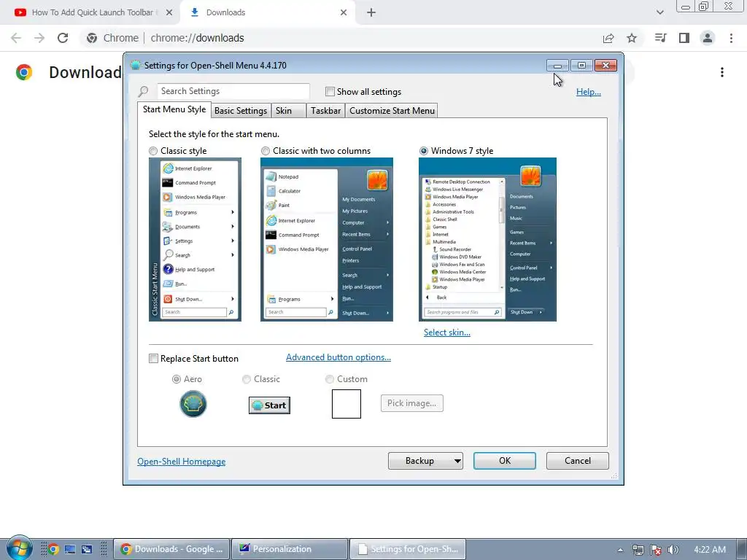747x560 pixels.
Task: Maximize the Open-Shell settings dialog
Action: (581, 65)
